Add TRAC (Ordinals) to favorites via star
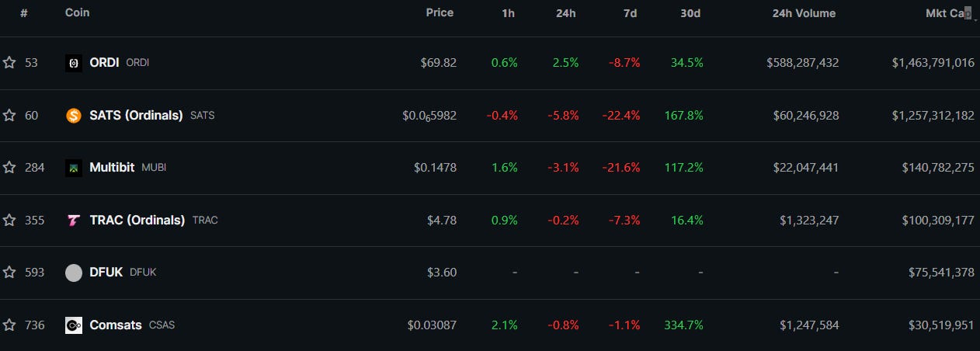The width and height of the screenshot is (980, 351). [x=9, y=221]
